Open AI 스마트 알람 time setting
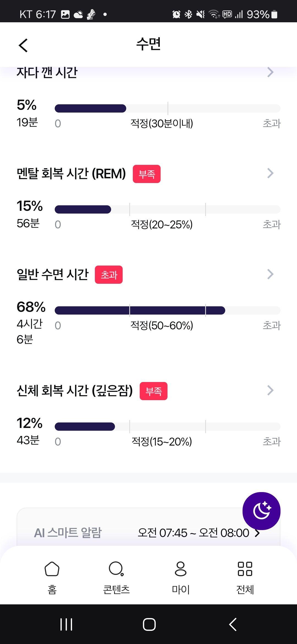 199,533
